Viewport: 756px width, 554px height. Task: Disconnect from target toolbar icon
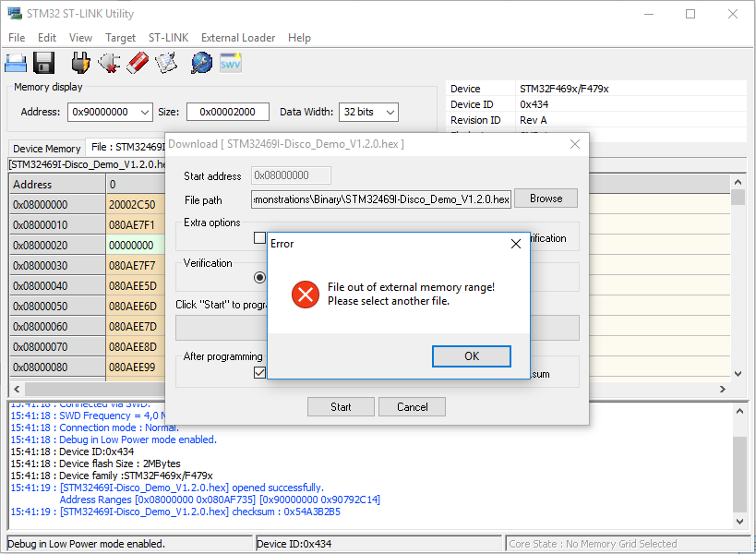(x=110, y=63)
